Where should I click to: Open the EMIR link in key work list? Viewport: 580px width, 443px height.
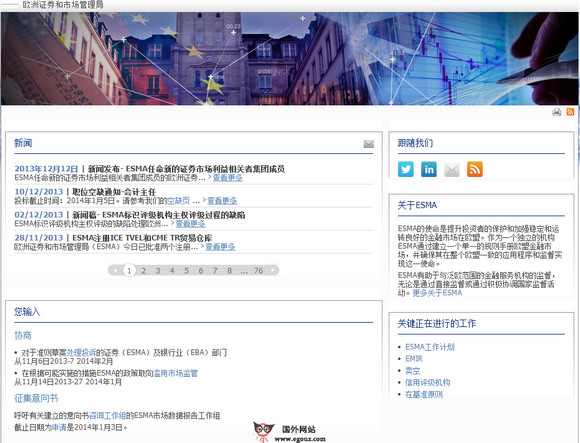(x=414, y=359)
